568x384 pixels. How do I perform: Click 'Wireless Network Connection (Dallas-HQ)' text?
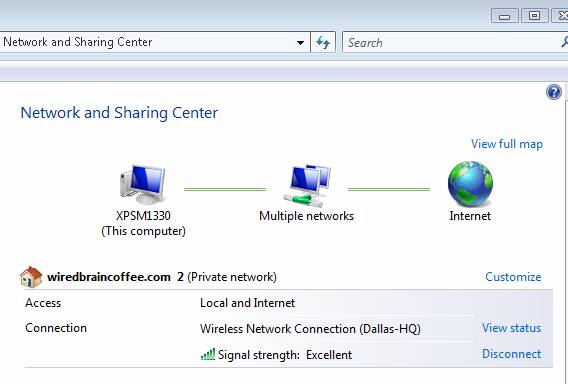tap(310, 329)
